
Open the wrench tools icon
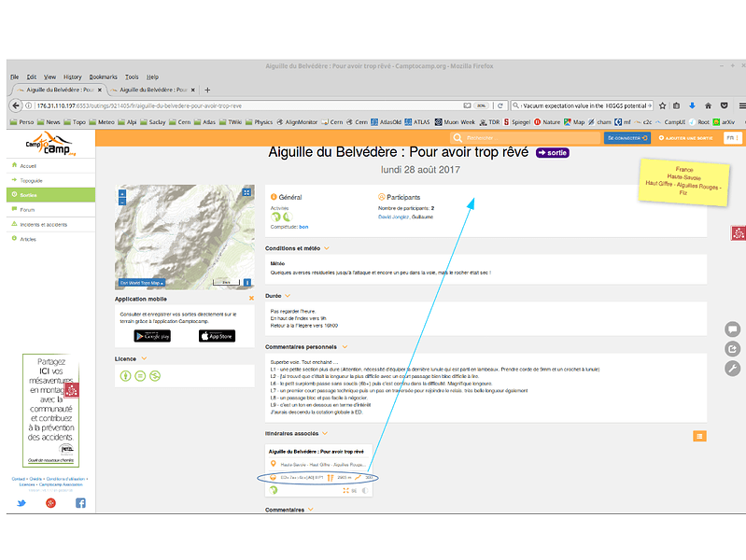(733, 369)
